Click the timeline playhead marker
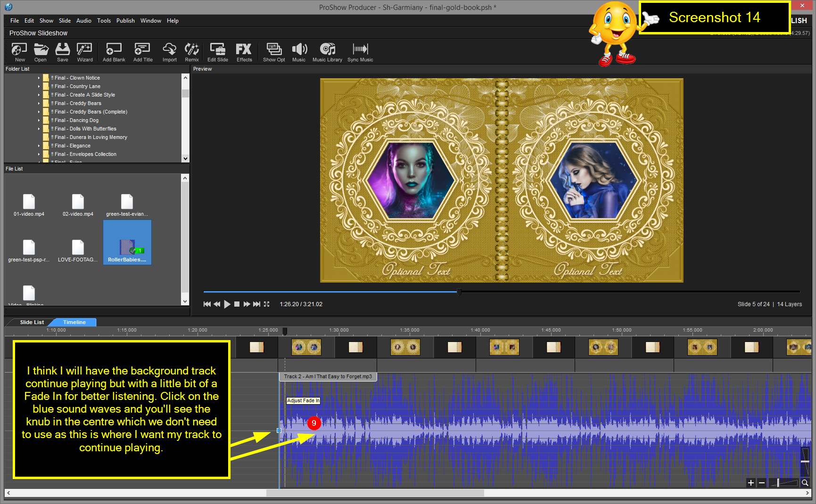The height and width of the screenshot is (504, 816). [x=285, y=332]
